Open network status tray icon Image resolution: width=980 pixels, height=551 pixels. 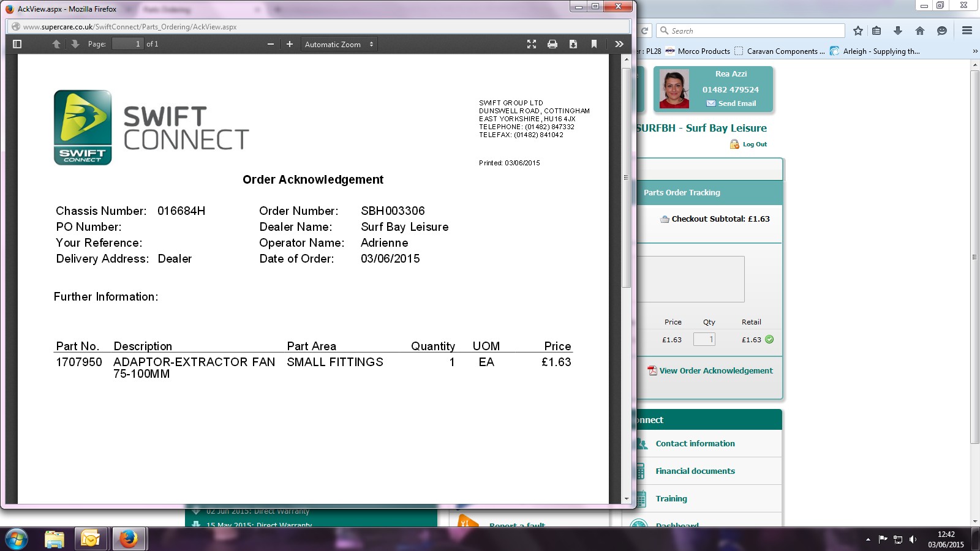tap(898, 539)
